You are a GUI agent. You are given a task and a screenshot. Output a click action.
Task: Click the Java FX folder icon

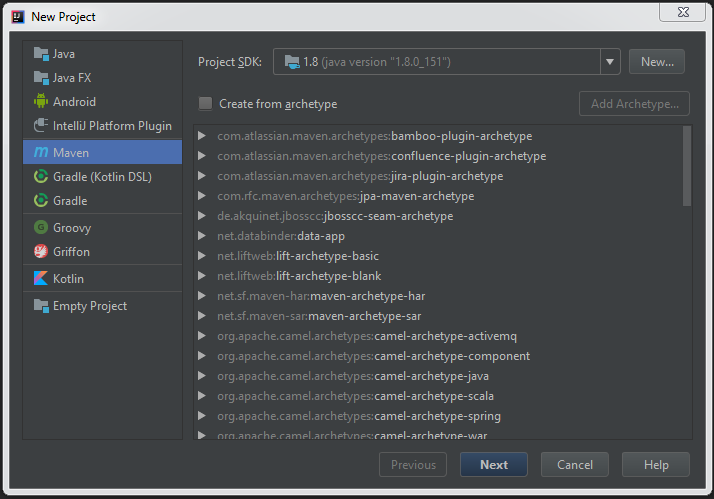point(41,78)
